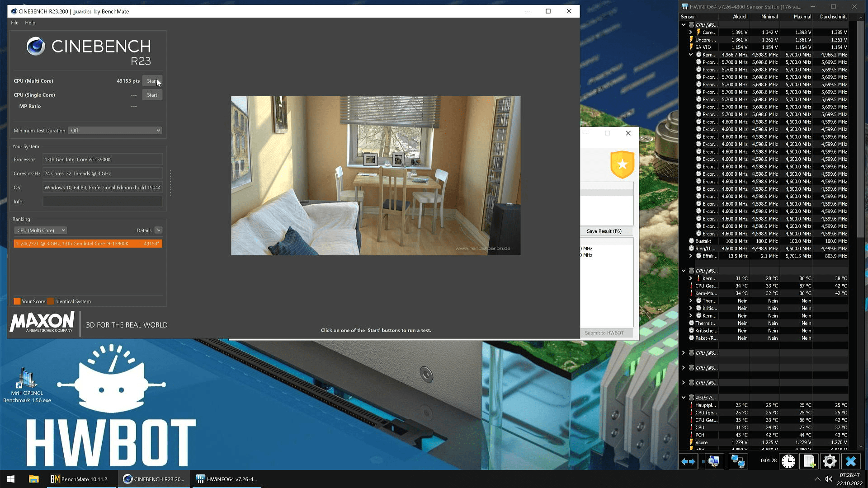Screen dimensions: 868x488
Task: Open the Minimum Test Duration dropdown
Action: pos(115,131)
